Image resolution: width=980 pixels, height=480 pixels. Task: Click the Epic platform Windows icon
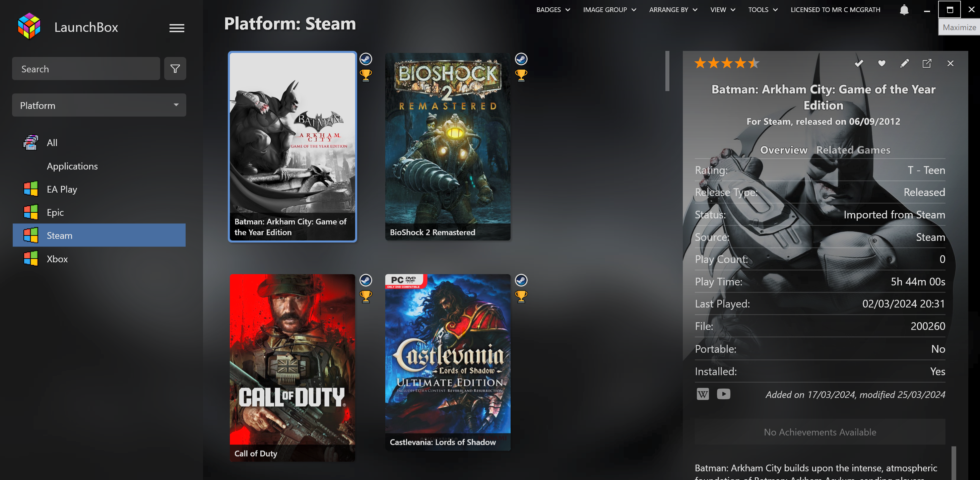pyautogui.click(x=30, y=212)
